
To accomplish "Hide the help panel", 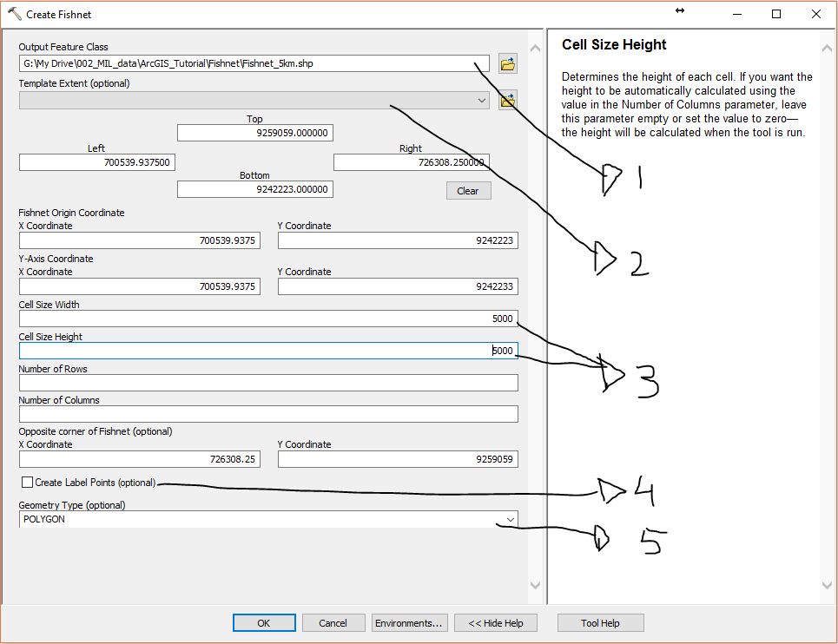I will [x=495, y=622].
